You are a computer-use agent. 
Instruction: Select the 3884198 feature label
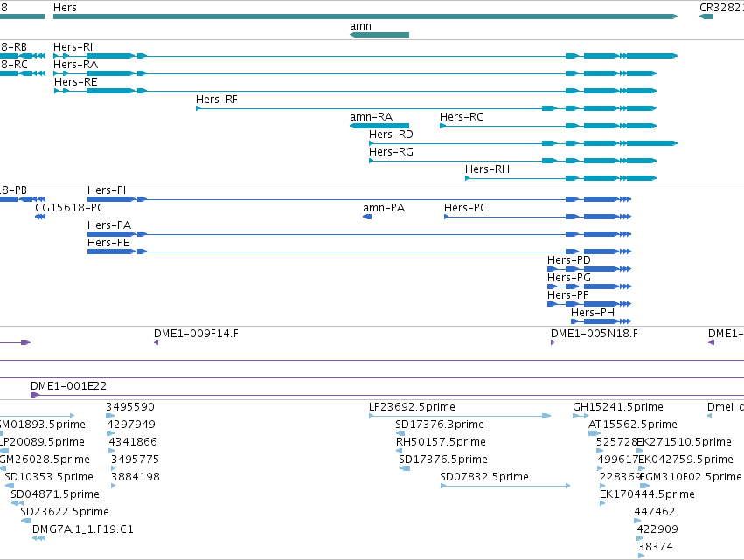tap(136, 477)
